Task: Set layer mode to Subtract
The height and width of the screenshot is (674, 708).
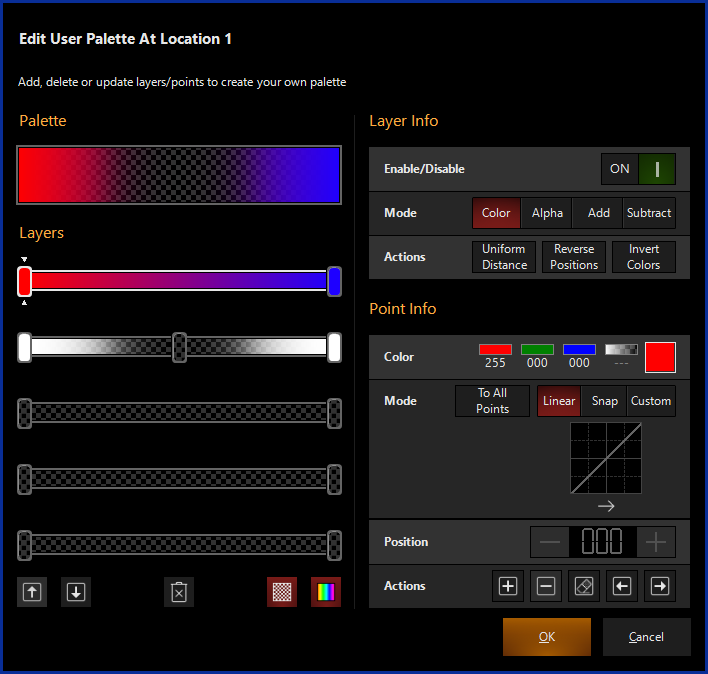Action: [649, 213]
